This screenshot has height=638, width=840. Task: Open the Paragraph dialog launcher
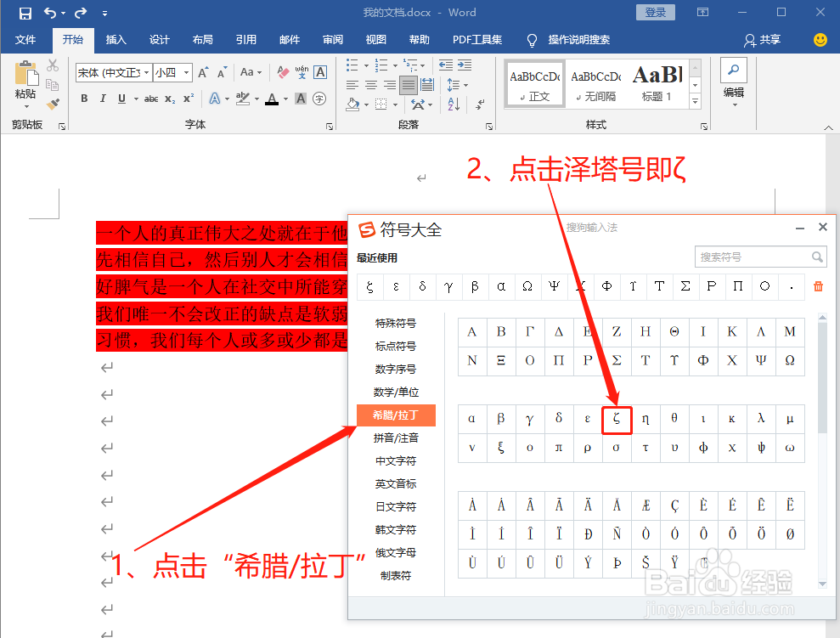click(489, 127)
